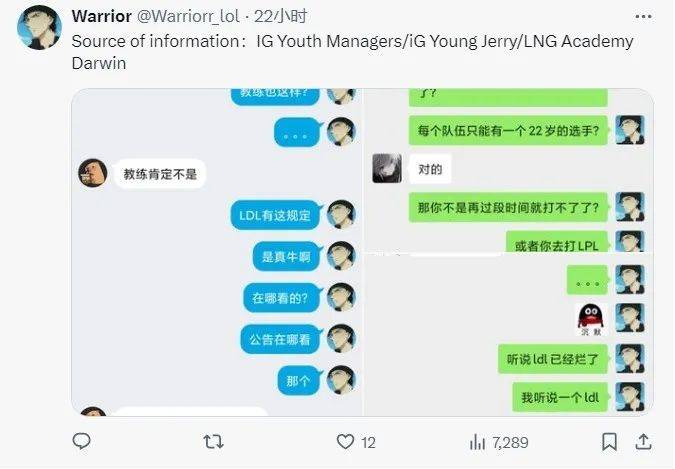This screenshot has width=675, height=469.
Task: Open the view analytics bar chart icon
Action: pyautogui.click(x=477, y=442)
